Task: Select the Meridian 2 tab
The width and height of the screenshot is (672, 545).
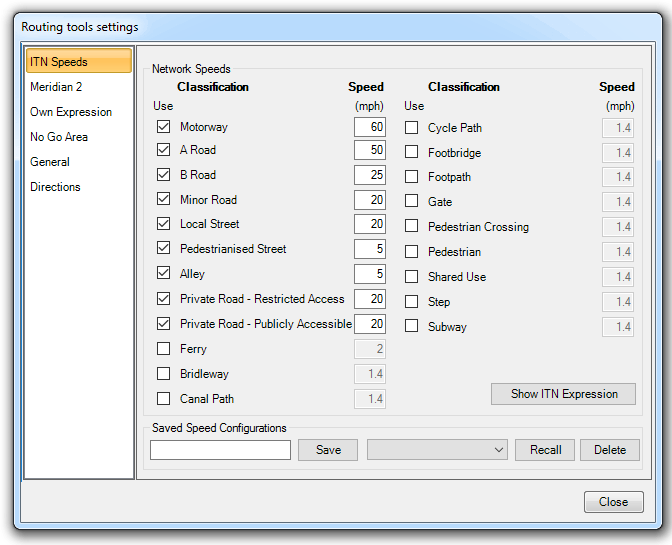Action: click(56, 87)
